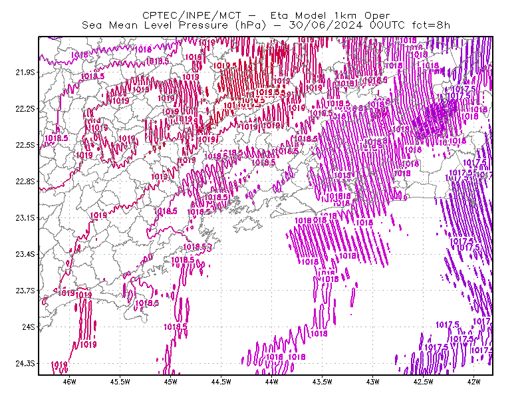The image size is (532, 411).
Task: Select the 42.5W longitude axis label
Action: (423, 382)
